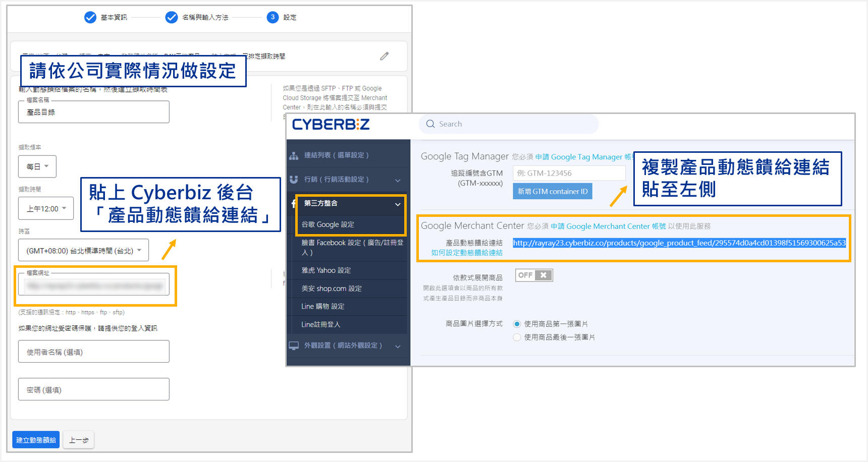Click the GTM-123456 tracking ID field

(x=569, y=173)
